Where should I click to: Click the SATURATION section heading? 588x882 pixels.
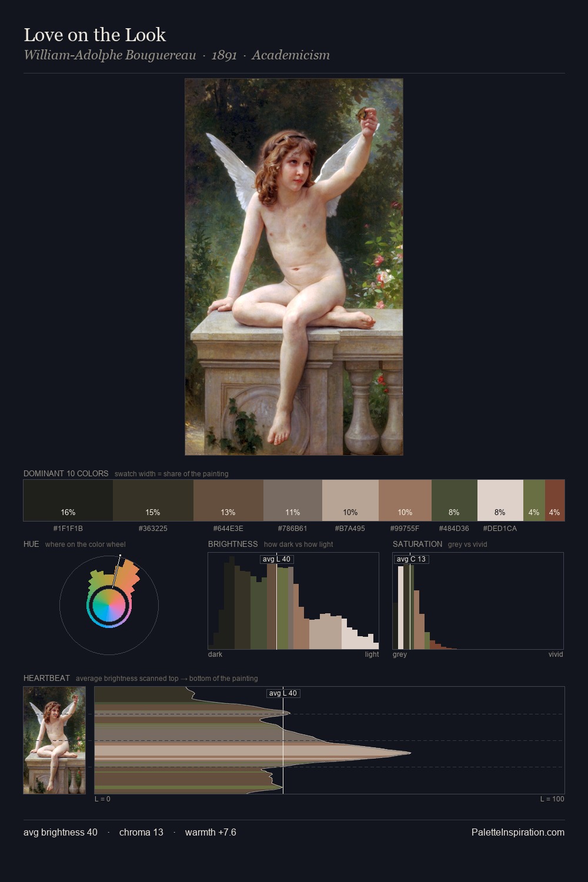(x=417, y=544)
